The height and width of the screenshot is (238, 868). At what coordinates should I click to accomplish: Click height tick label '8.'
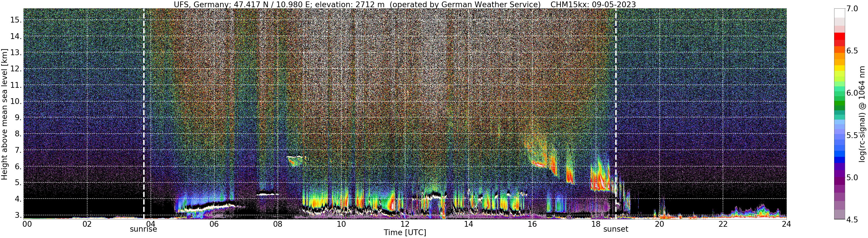coord(18,134)
